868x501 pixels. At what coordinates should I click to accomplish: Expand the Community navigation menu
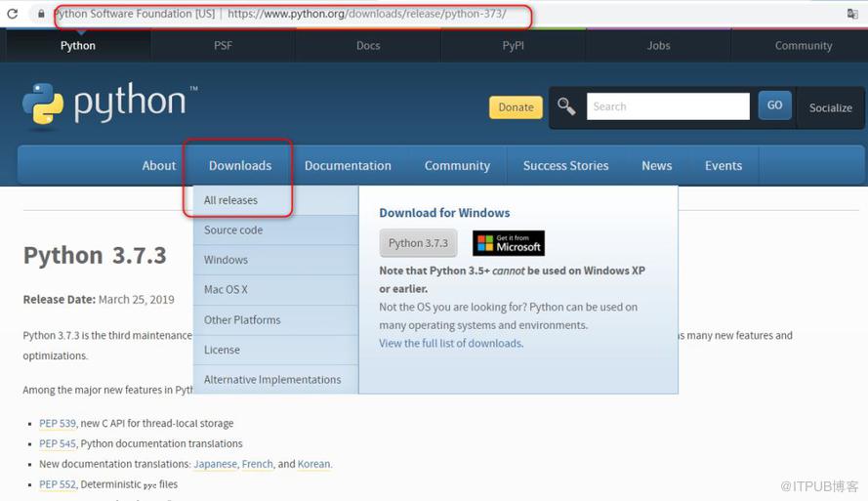click(x=457, y=165)
